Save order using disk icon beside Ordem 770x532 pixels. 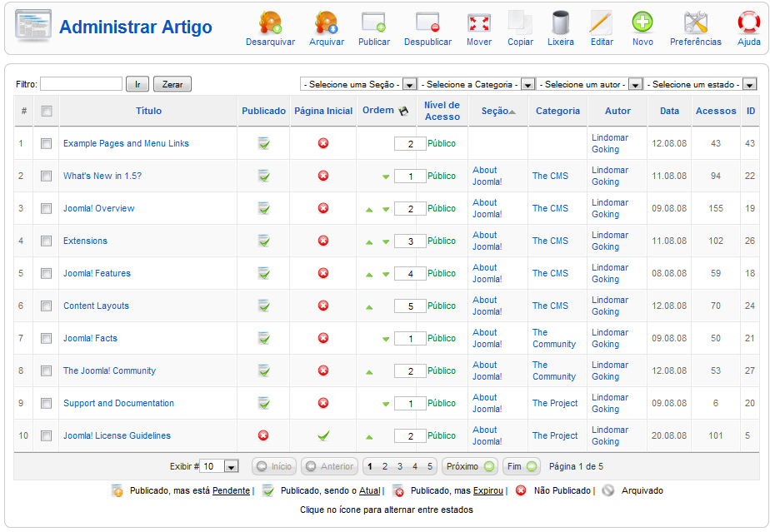point(403,111)
